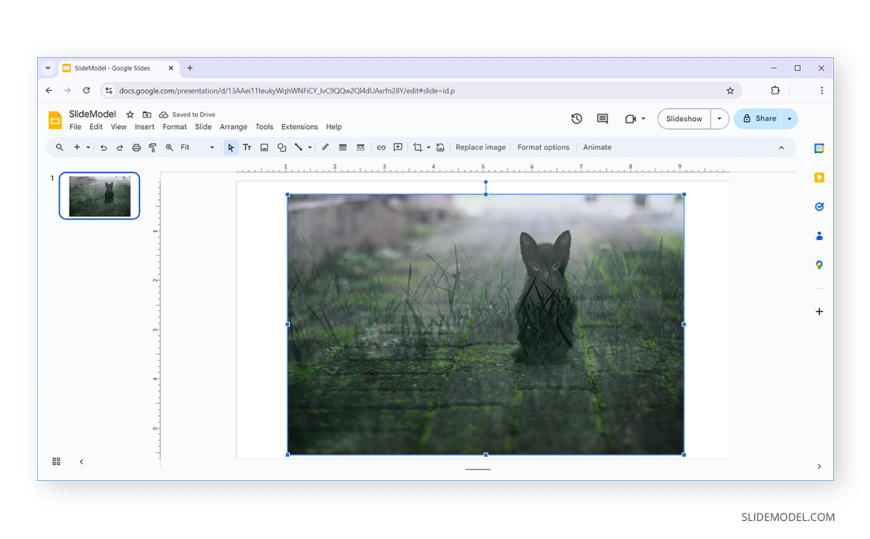Image resolution: width=870 pixels, height=539 pixels.
Task: Open Google Keep side panel
Action: pyautogui.click(x=819, y=178)
